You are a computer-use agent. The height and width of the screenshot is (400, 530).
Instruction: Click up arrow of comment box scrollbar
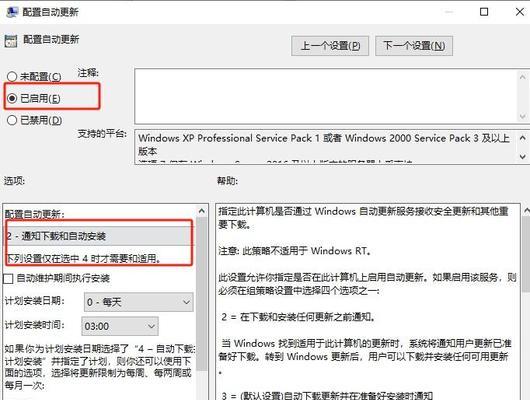pos(523,77)
